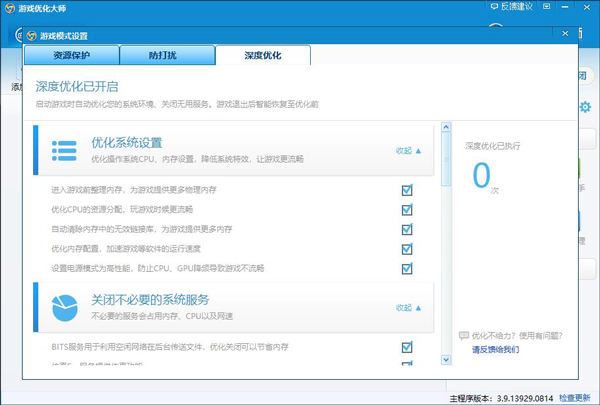Collapse 优化系统设置 section with 收起
Viewport: 600px width, 405px height.
pyautogui.click(x=408, y=151)
